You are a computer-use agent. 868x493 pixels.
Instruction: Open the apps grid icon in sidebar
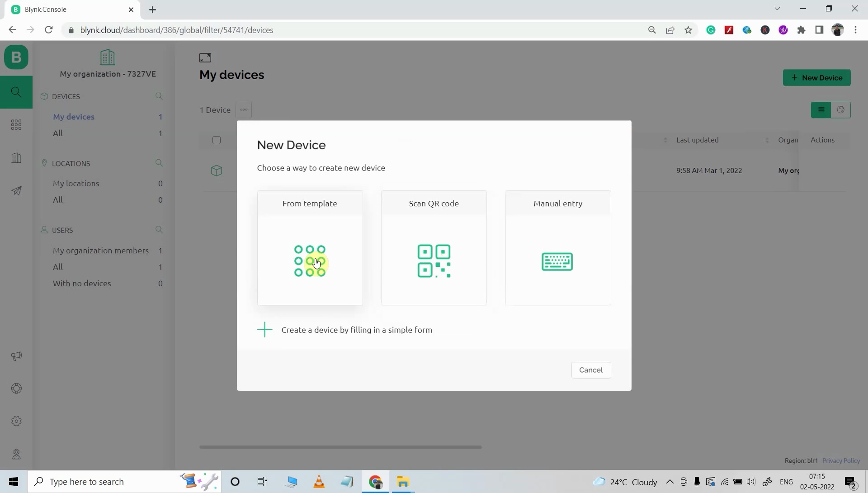tap(16, 124)
